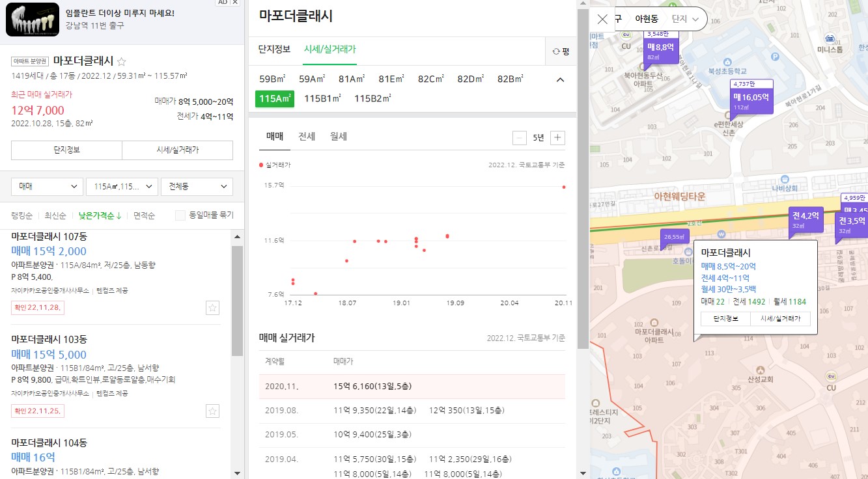Open the 전체동 building dropdown
The image size is (868, 479).
coord(197,187)
